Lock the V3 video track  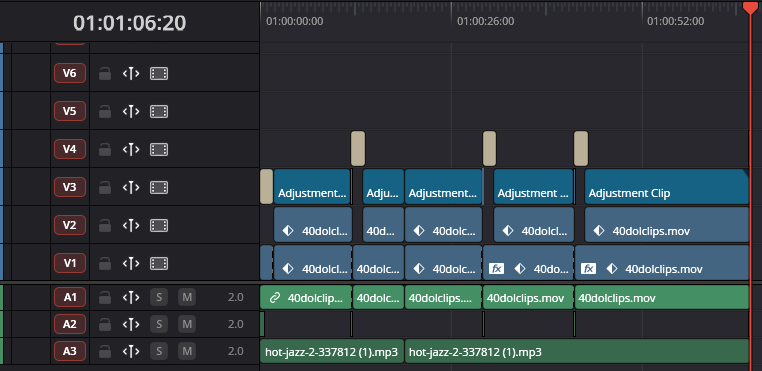[x=104, y=188]
